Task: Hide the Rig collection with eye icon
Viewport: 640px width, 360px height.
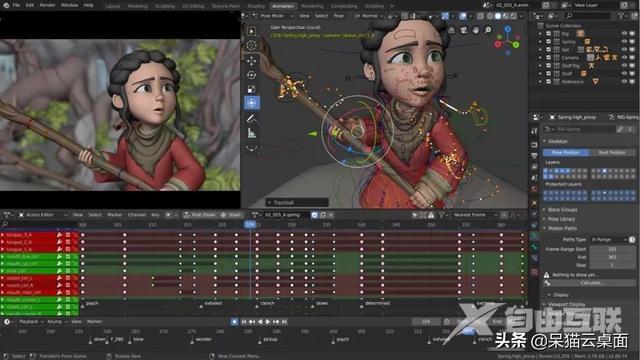Action: [624, 34]
